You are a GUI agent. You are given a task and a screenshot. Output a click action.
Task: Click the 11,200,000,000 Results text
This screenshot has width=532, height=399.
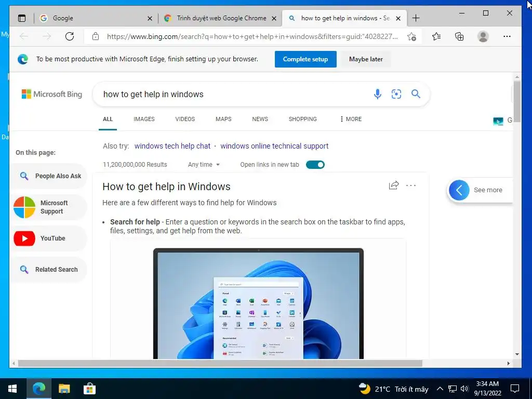click(x=135, y=165)
